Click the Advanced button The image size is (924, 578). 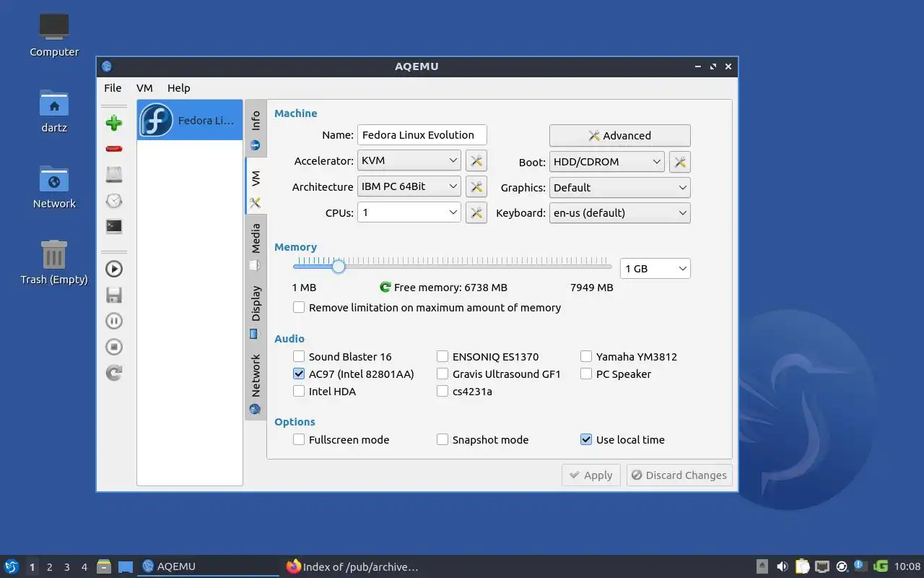click(x=619, y=135)
